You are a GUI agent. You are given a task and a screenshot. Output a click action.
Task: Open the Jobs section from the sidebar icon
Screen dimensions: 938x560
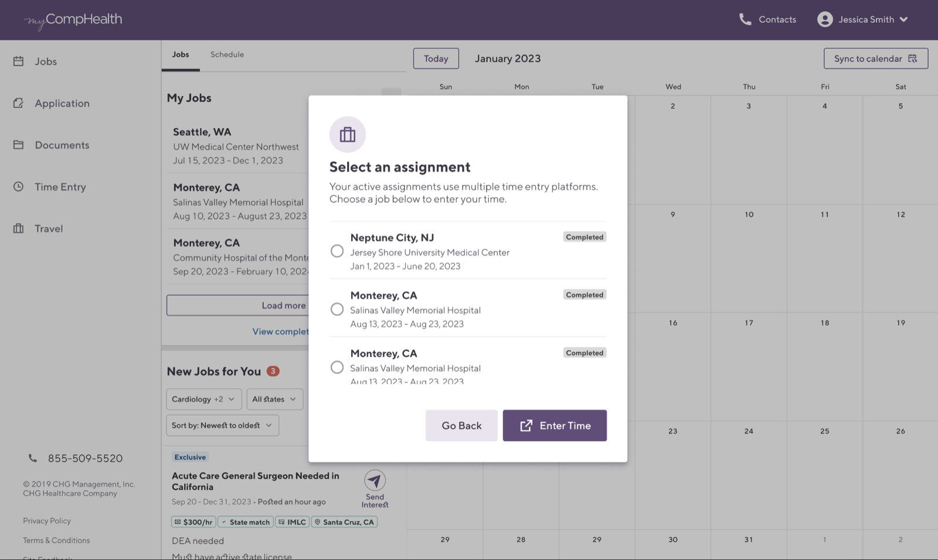(x=19, y=61)
